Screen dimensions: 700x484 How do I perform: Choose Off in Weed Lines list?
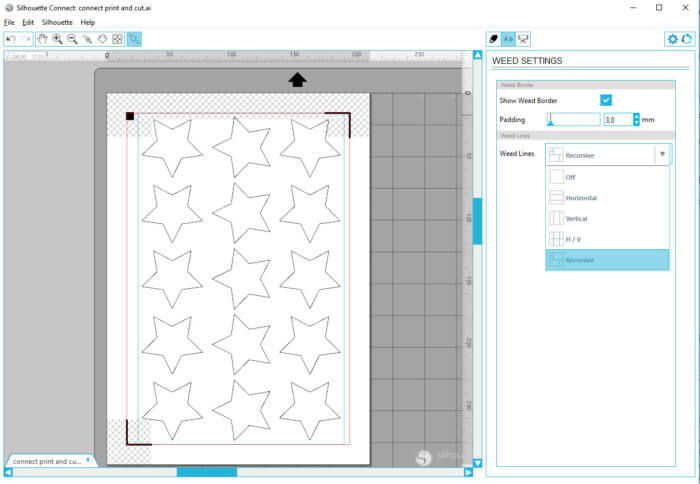[607, 177]
